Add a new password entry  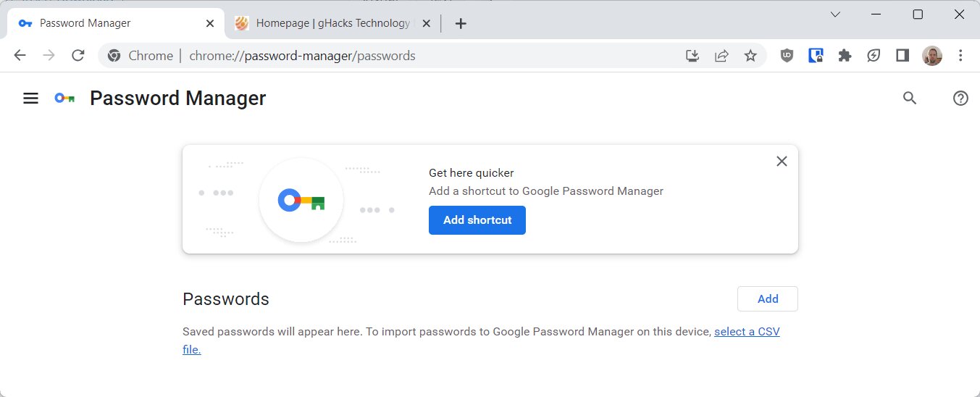[768, 299]
